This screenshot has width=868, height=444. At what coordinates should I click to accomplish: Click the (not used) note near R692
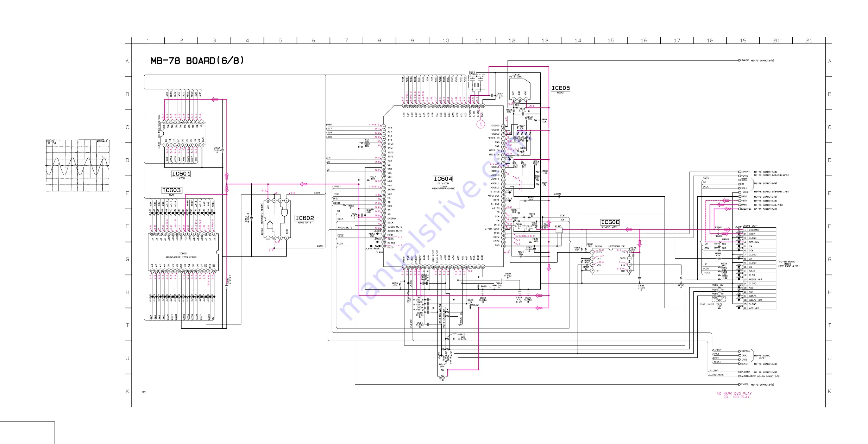[x=706, y=304]
